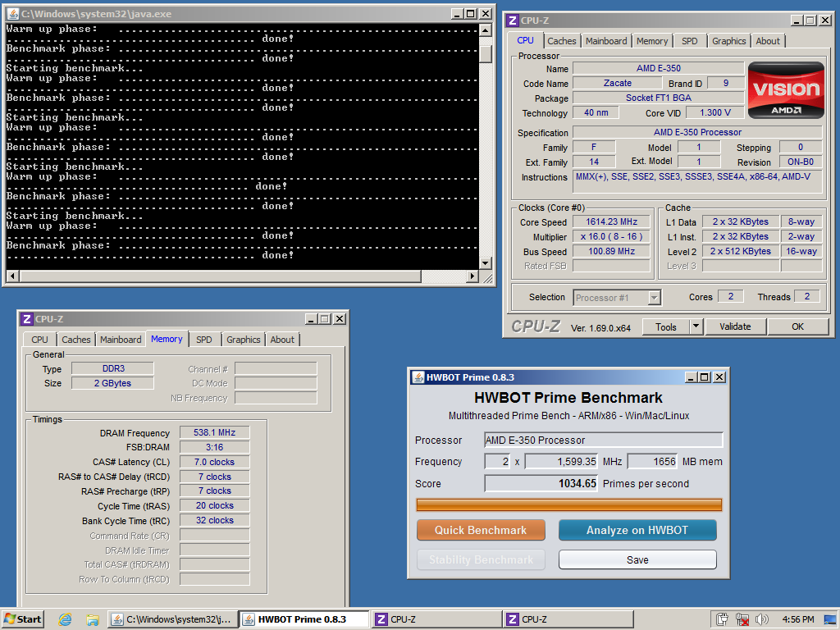The width and height of the screenshot is (840, 630).
Task: Open About tab in main CPU-Z window
Action: 768,41
